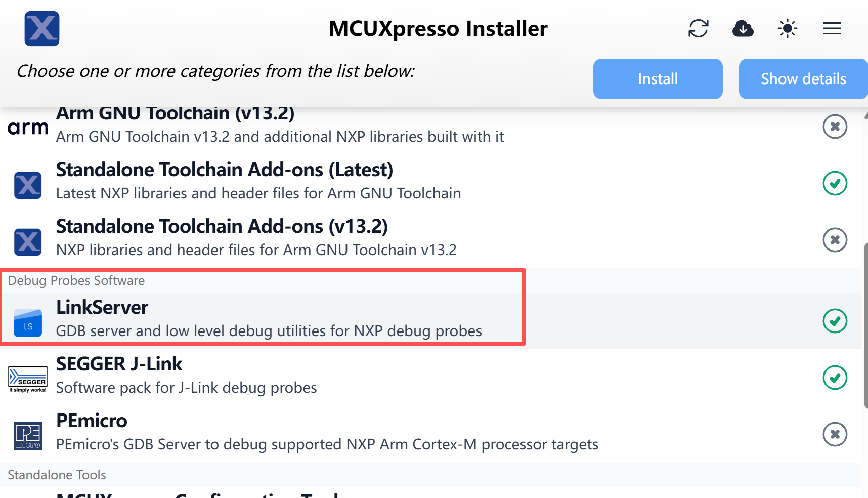This screenshot has width=868, height=498.
Task: Toggle selection for Standalone Toolchain Add-ons (v13.2)
Action: coord(835,240)
